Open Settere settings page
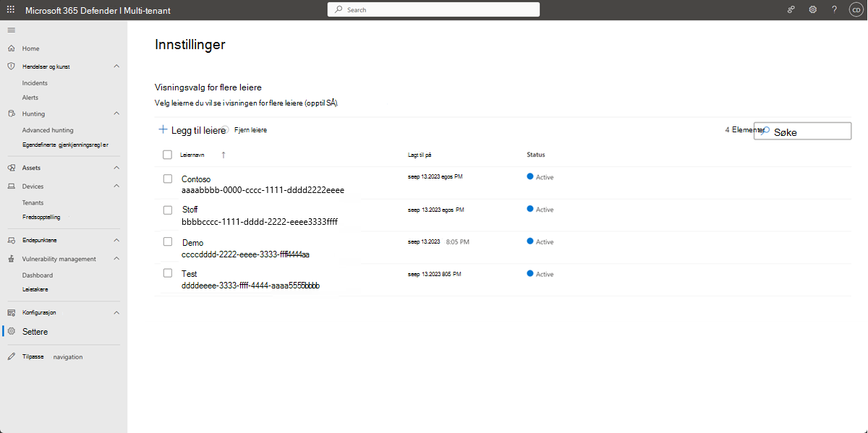Screen dimensions: 868x433 click(x=35, y=331)
